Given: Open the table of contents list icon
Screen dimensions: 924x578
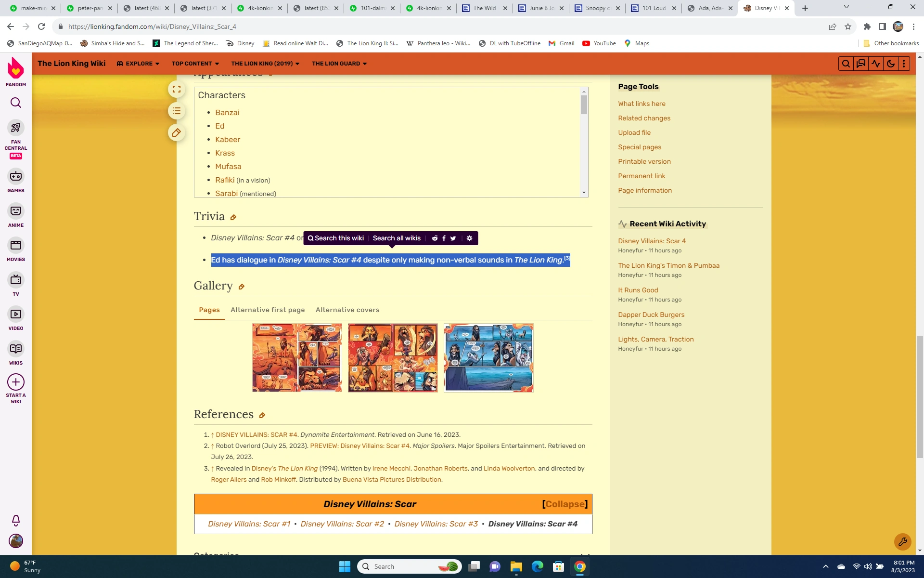Looking at the screenshot, I should pyautogui.click(x=177, y=111).
